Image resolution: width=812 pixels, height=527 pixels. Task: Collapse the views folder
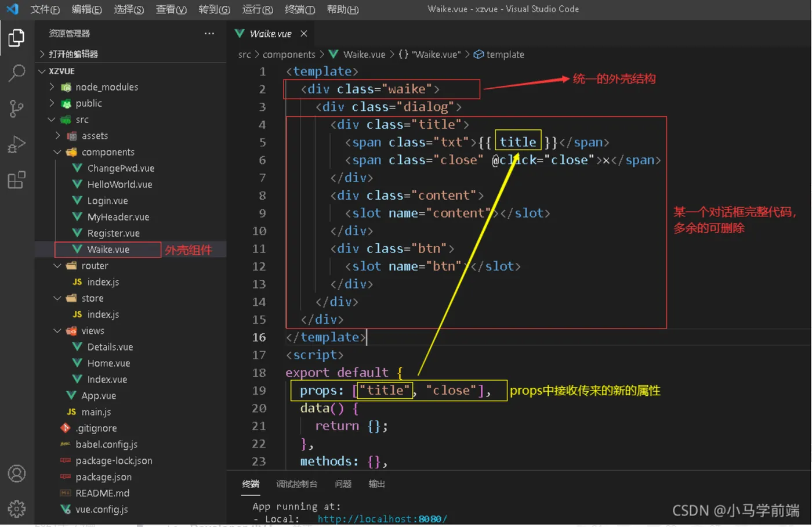tap(57, 330)
